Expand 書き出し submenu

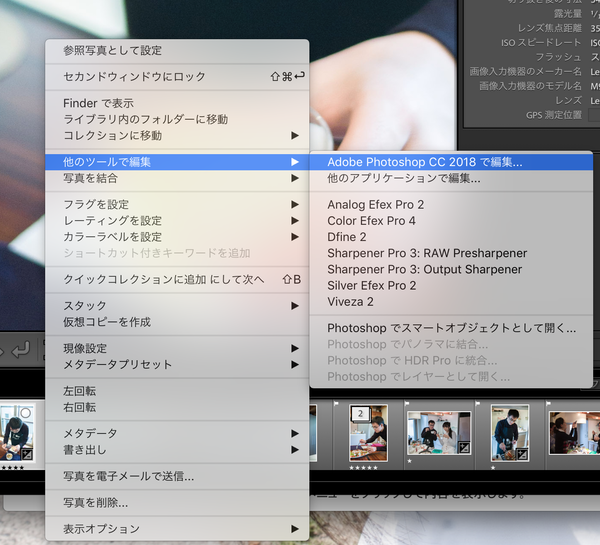pyautogui.click(x=177, y=450)
